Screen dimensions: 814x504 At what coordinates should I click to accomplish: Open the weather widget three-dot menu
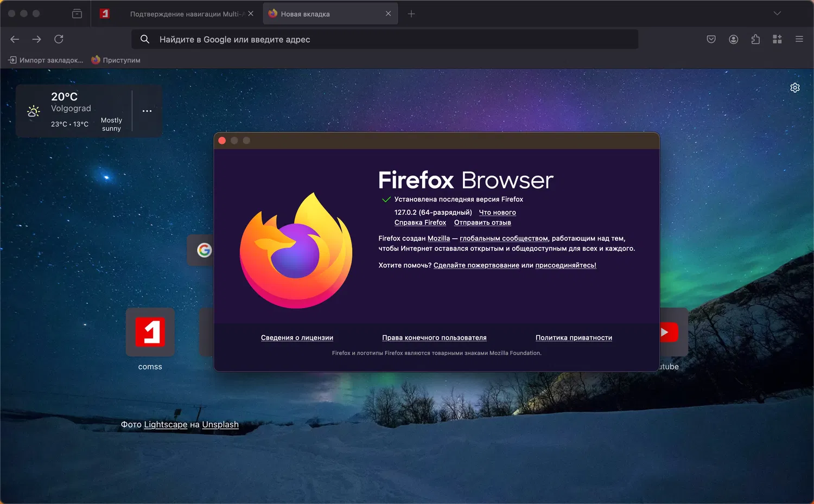tap(147, 111)
